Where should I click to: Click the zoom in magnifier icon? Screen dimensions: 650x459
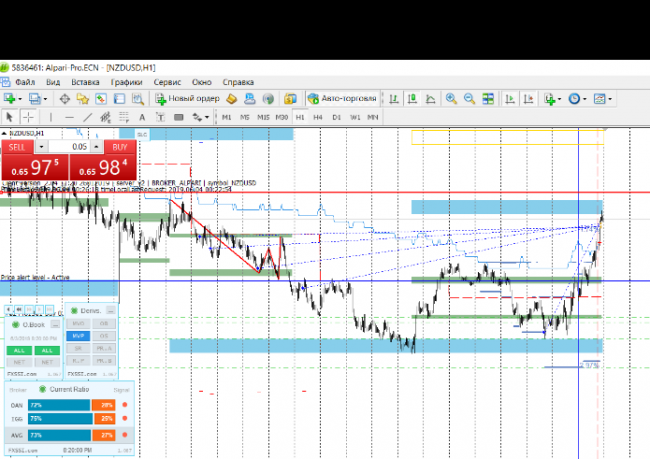(452, 99)
